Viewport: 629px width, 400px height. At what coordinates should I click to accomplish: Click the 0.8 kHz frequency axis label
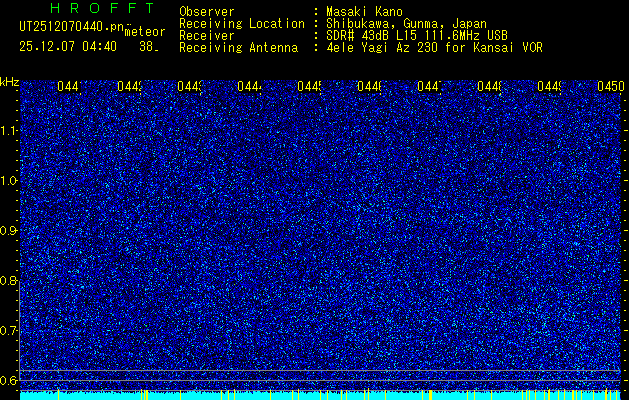(8, 280)
